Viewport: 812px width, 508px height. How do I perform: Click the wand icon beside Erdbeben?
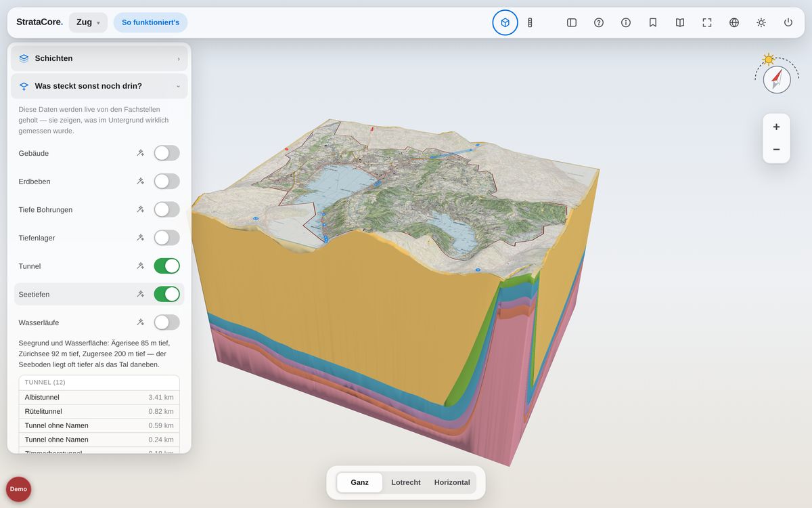click(140, 182)
